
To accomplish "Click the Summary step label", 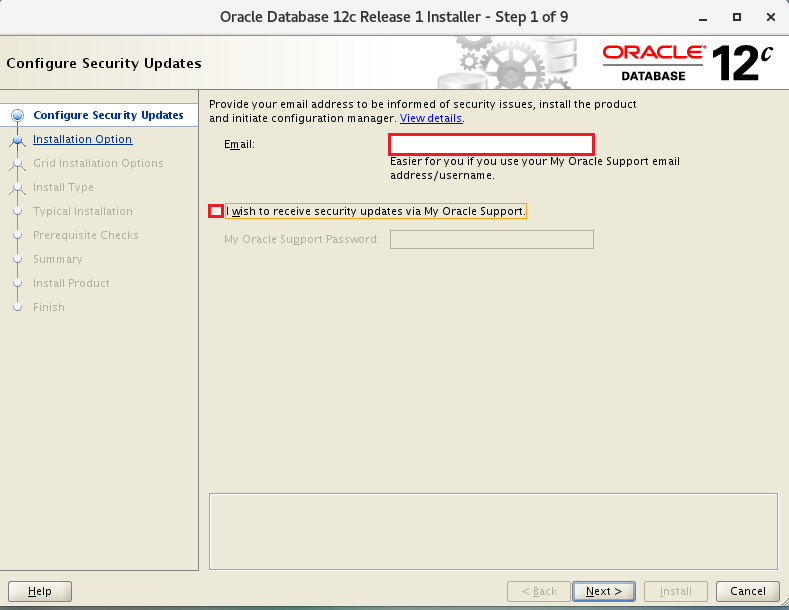I will click(57, 259).
